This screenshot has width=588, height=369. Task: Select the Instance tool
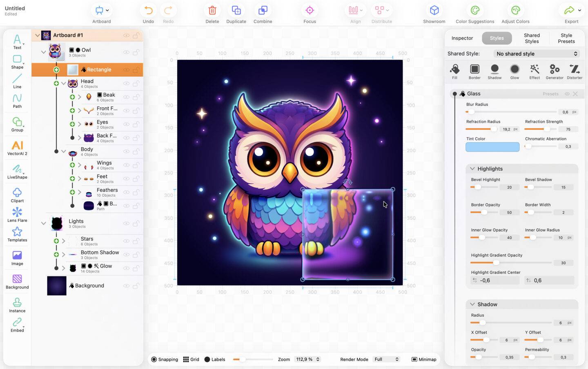pos(17,305)
